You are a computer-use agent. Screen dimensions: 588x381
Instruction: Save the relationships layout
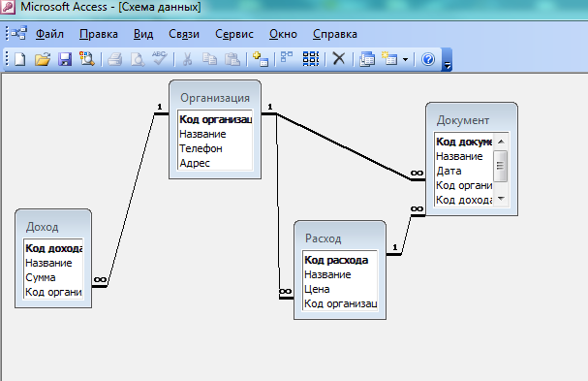pyautogui.click(x=65, y=59)
